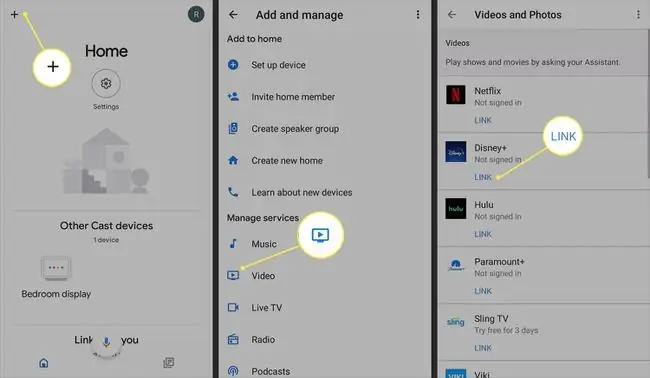Click the Video service icon in list
650x378 pixels.
click(233, 276)
